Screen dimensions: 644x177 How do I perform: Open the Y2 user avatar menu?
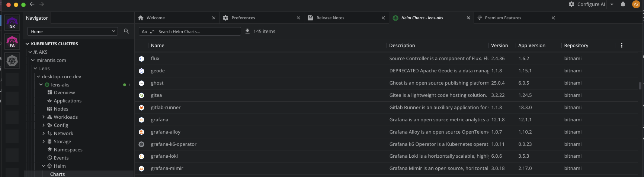coord(636,4)
